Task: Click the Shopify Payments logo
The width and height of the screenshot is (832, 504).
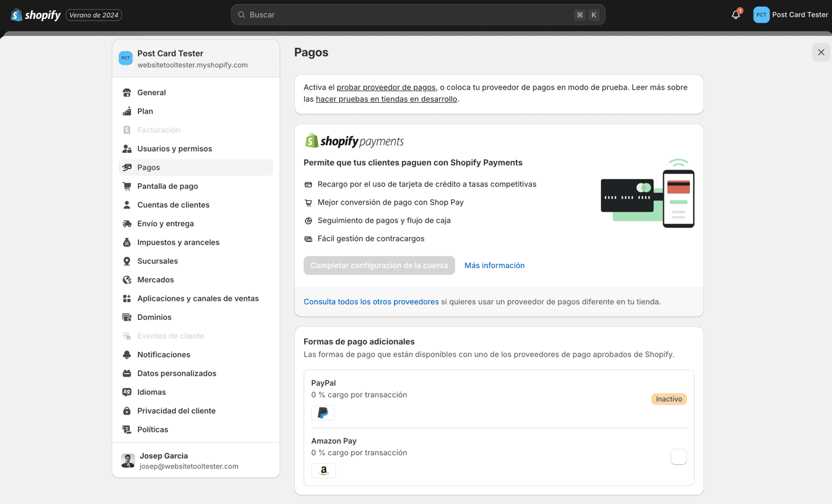Action: pos(354,141)
